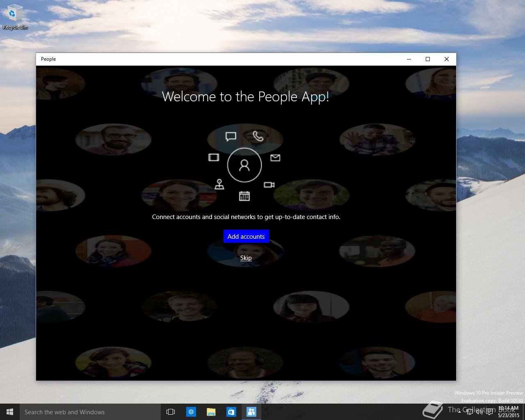Click the central person contact icon
The width and height of the screenshot is (525, 420).
244,165
